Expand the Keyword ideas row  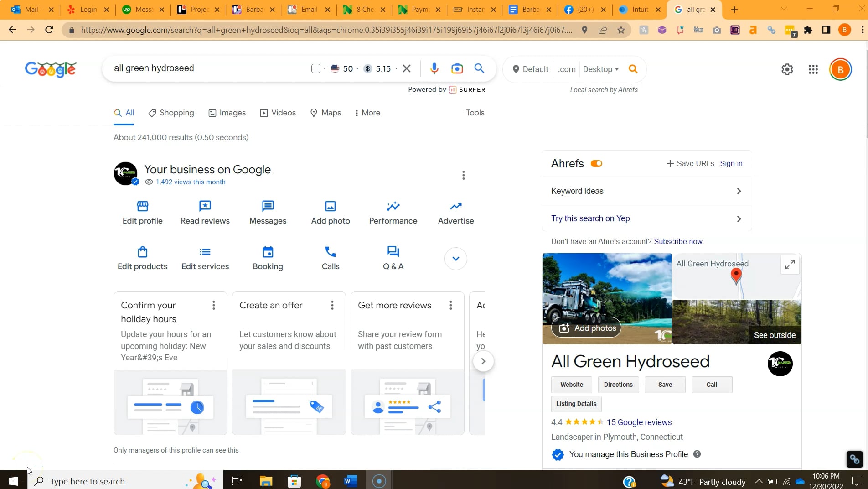(x=646, y=191)
